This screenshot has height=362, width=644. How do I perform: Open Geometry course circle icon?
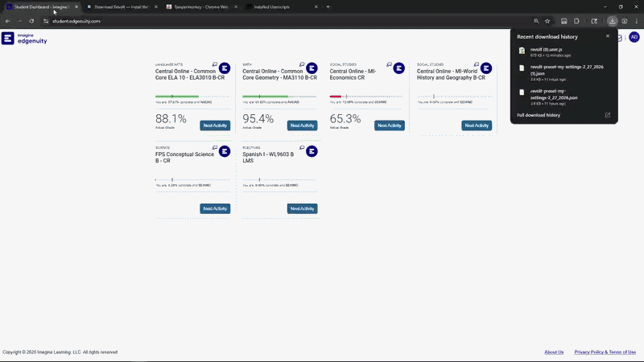point(312,67)
